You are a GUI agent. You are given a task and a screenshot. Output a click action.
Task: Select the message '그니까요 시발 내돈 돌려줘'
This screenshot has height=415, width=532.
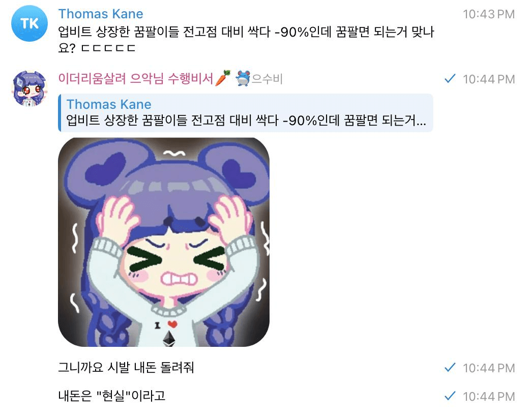pyautogui.click(x=126, y=368)
